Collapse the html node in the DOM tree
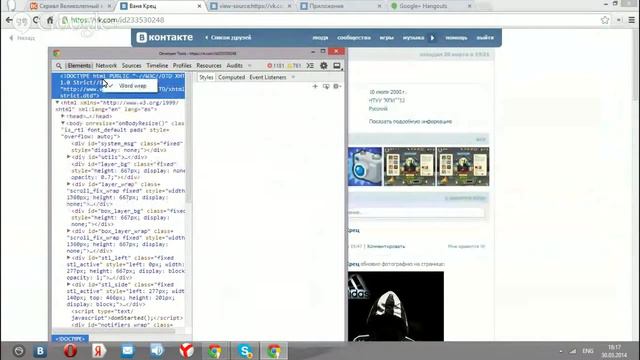The height and width of the screenshot is (360, 640). point(58,102)
